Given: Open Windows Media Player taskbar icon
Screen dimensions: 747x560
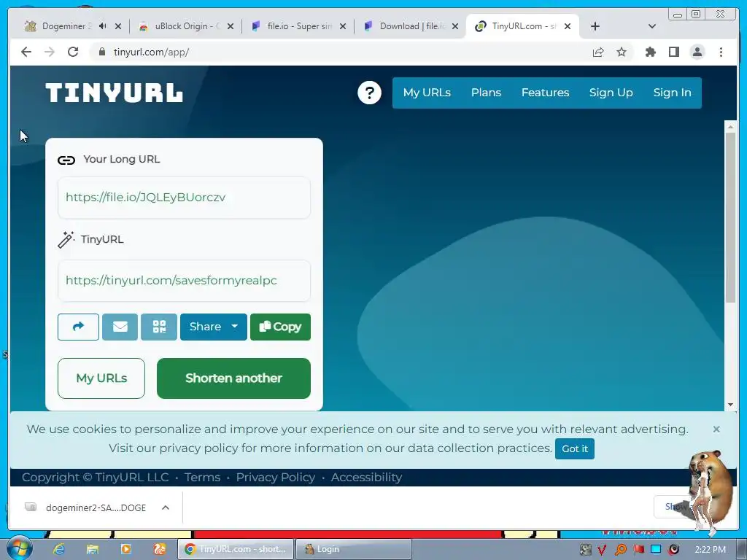Looking at the screenshot, I should (x=125, y=549).
